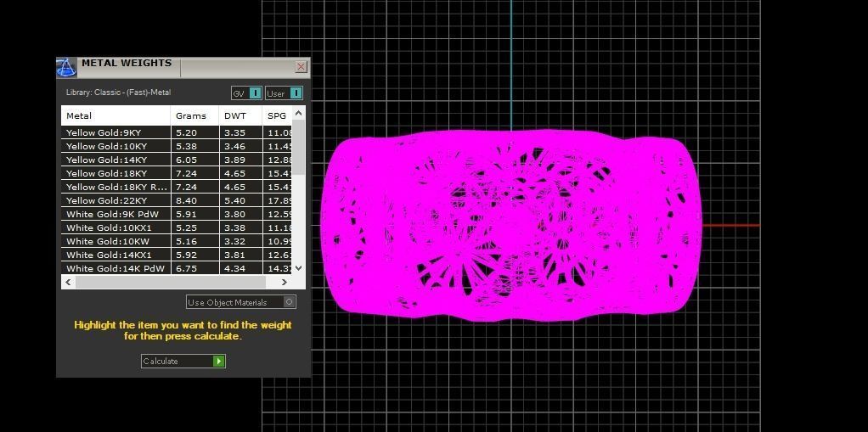Click the scroll right arrow under the table
Screen dimensions: 868x432
(x=284, y=282)
